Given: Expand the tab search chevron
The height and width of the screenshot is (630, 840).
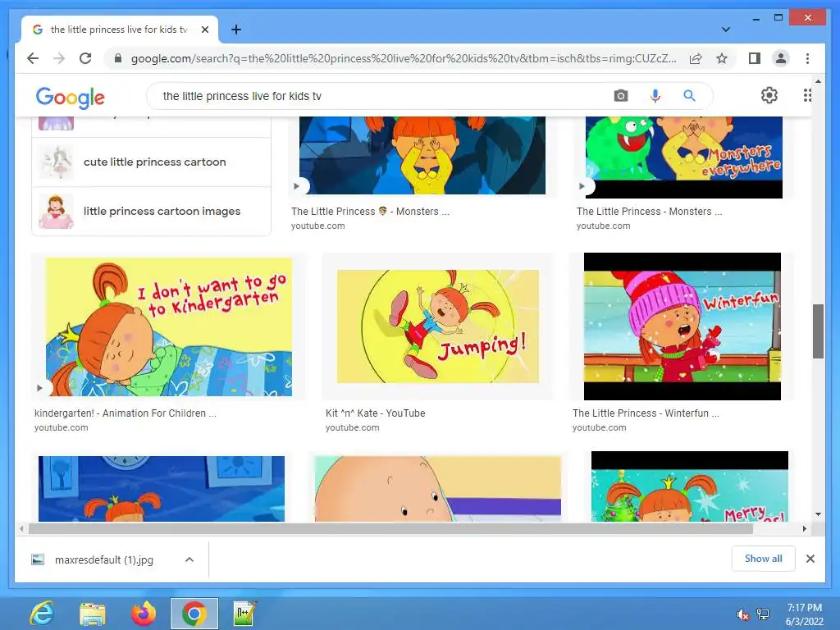Looking at the screenshot, I should (726, 30).
